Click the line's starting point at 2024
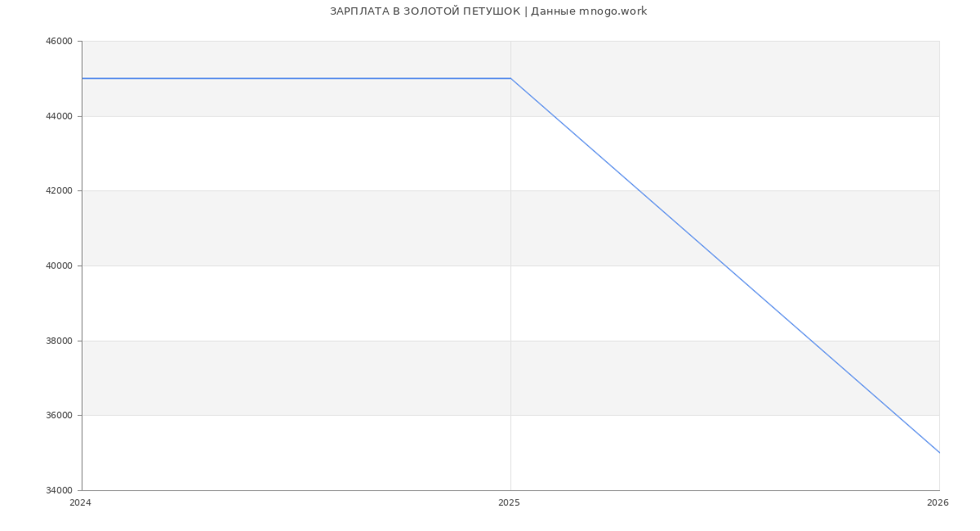The image size is (980, 531). coord(82,78)
